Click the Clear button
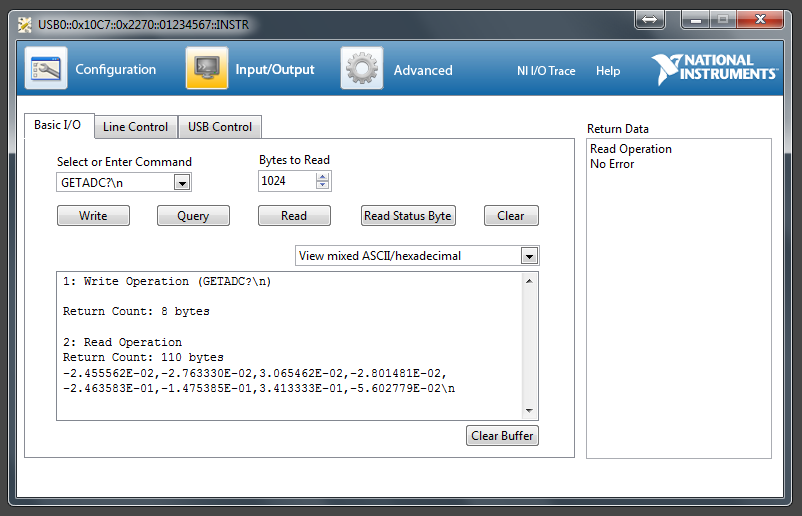The image size is (802, 516). pos(511,216)
